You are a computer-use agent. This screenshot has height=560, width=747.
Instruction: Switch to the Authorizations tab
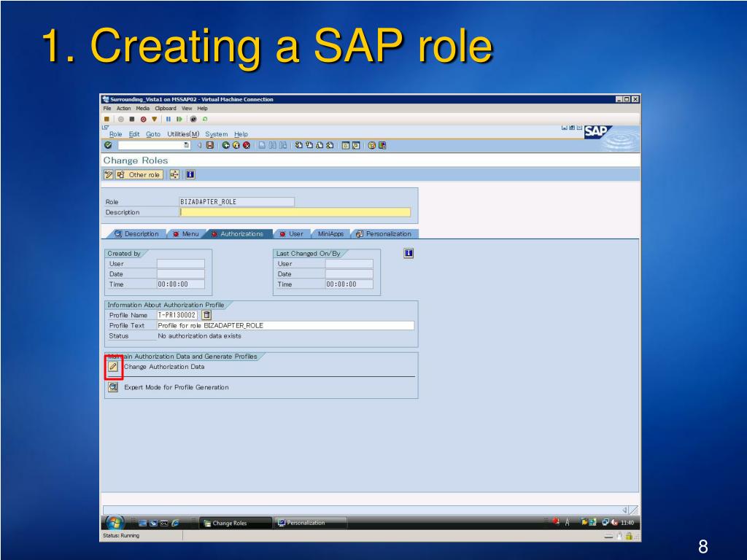238,234
